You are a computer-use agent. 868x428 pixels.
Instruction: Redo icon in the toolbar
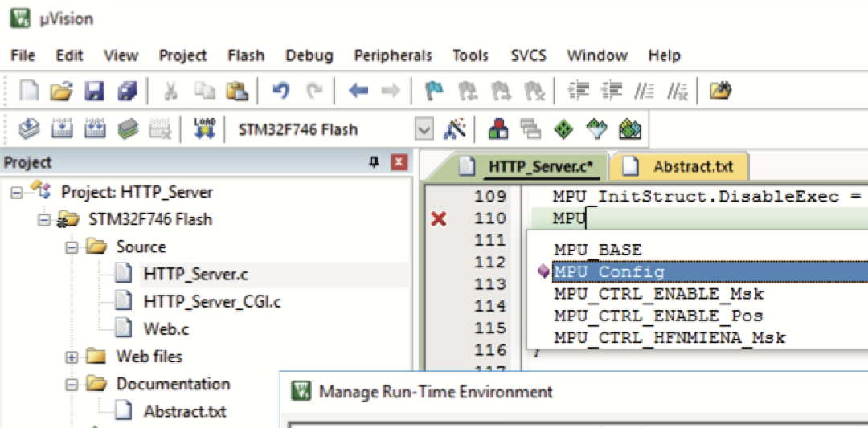click(314, 92)
